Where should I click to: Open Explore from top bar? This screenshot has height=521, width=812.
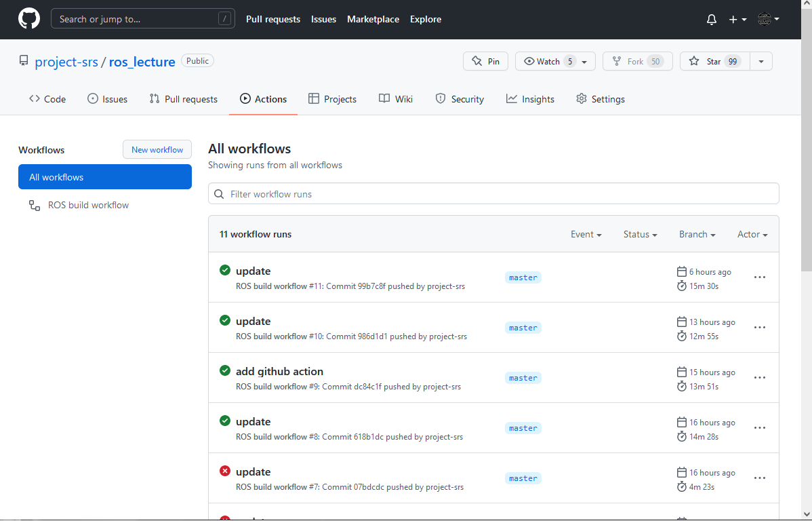426,19
